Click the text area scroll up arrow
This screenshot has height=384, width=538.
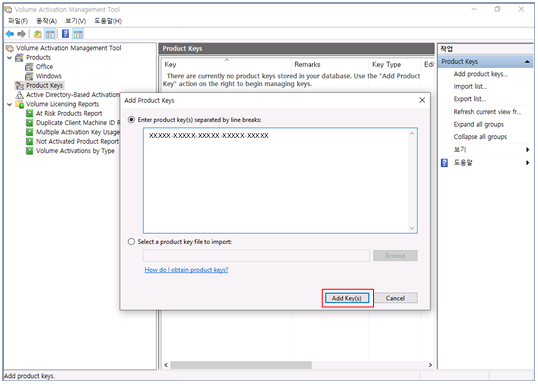coord(412,134)
